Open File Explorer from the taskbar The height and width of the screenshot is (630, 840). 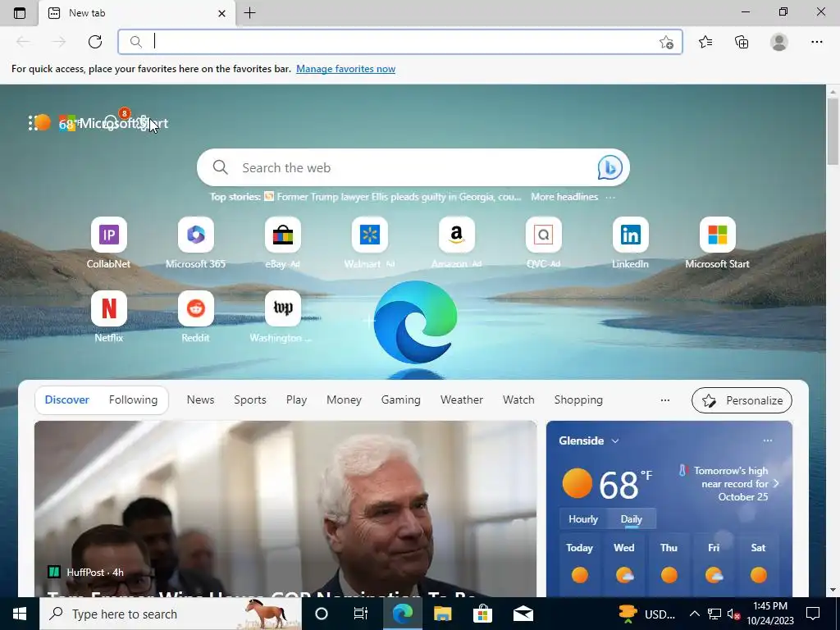[442, 614]
